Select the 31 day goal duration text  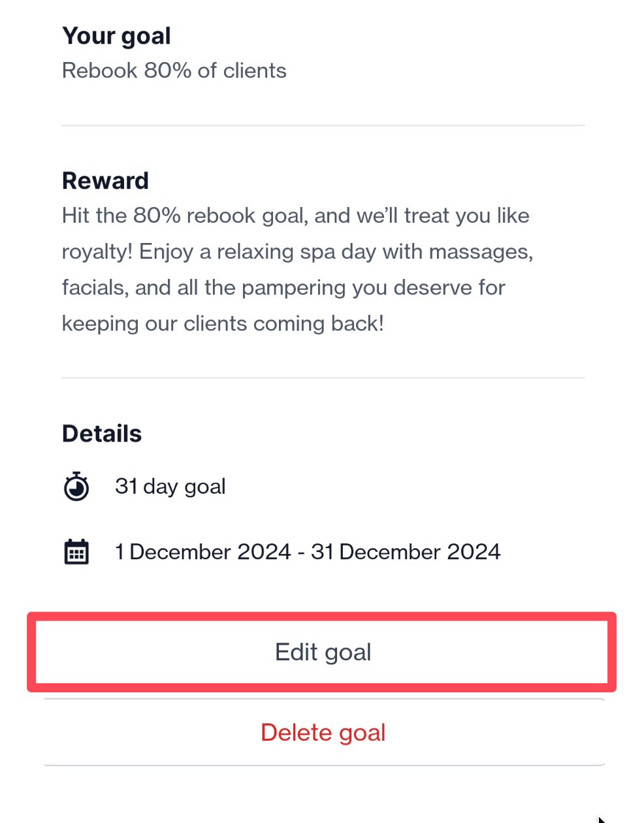[170, 487]
